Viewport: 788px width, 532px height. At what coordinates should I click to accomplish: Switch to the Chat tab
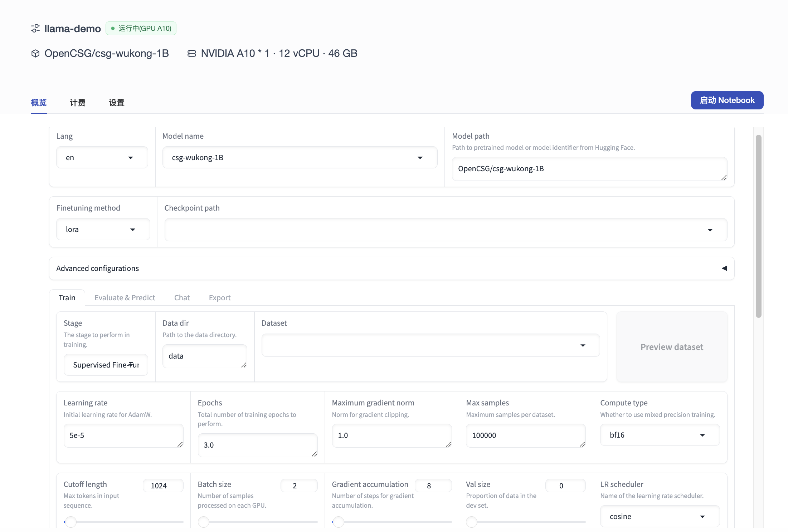tap(182, 298)
